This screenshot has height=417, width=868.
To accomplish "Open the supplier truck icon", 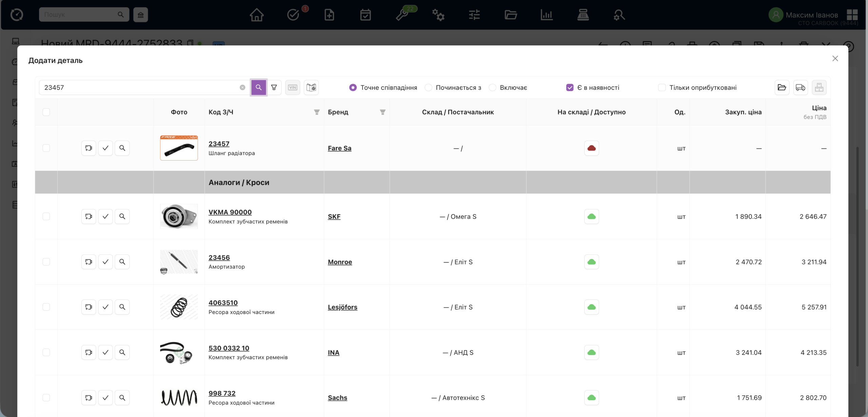I will [800, 87].
